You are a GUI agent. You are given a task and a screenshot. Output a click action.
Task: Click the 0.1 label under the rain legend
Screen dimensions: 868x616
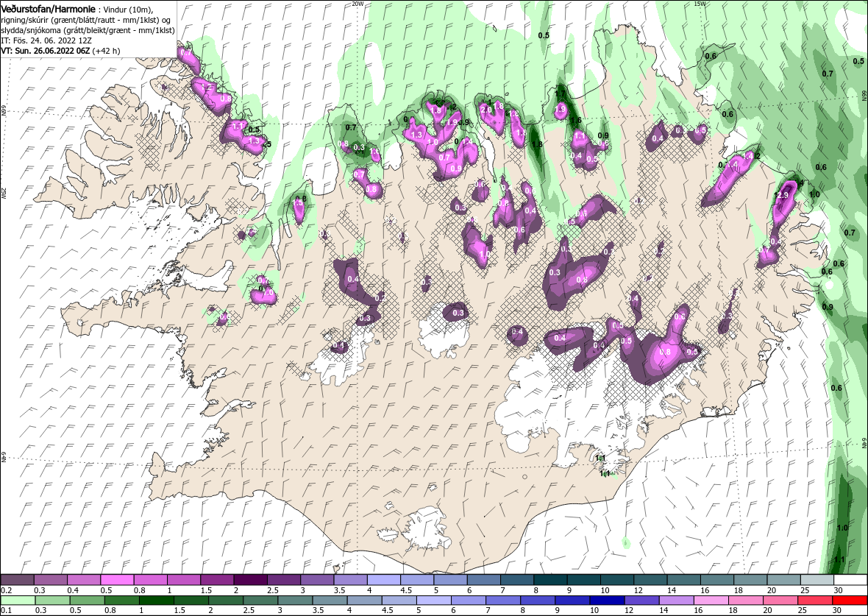[6, 610]
